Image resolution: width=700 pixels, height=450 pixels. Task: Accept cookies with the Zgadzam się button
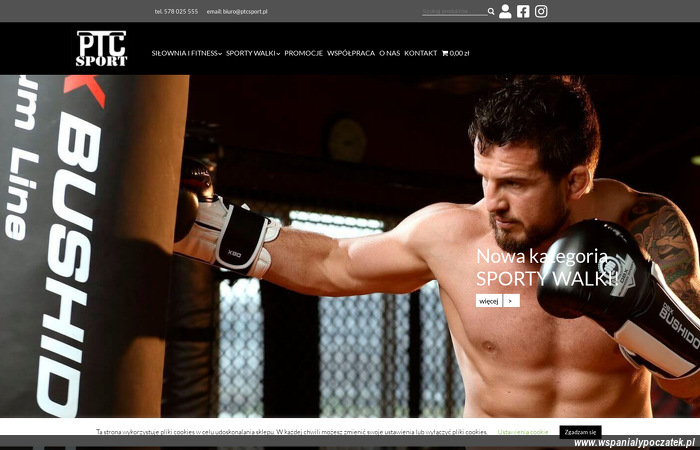580,432
